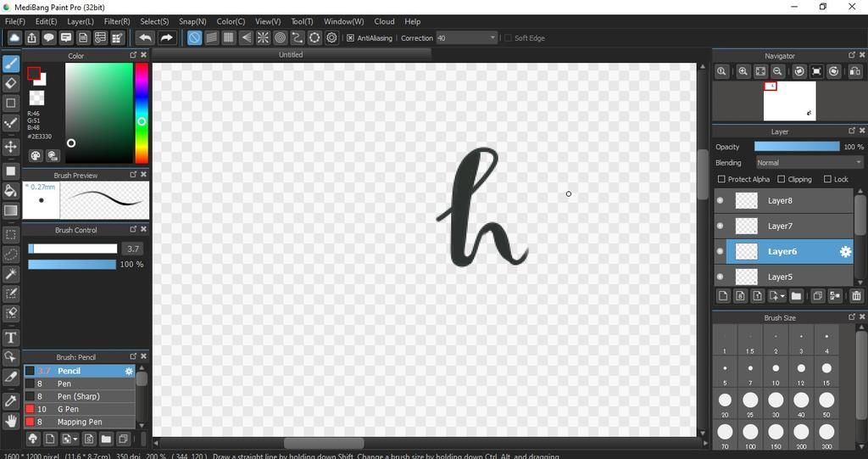Add new layer icon in Layer panel
This screenshot has height=459, width=868.
723,296
